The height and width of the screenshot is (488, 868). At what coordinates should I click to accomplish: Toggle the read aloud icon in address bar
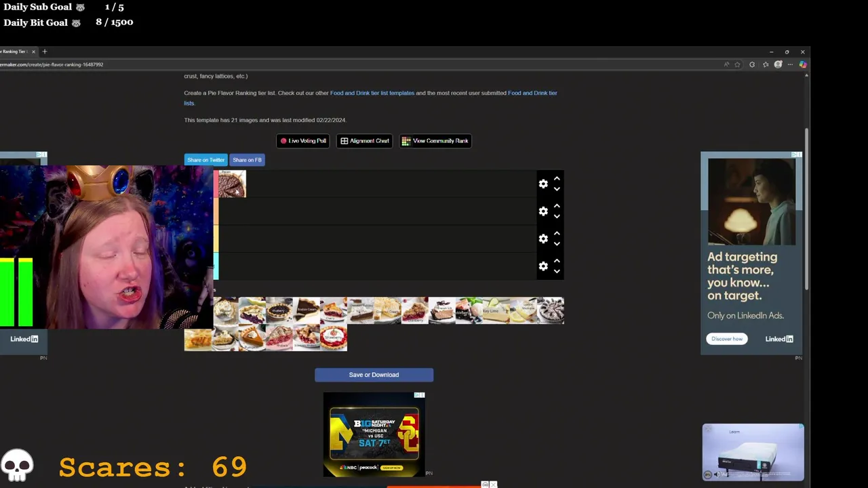coord(726,64)
